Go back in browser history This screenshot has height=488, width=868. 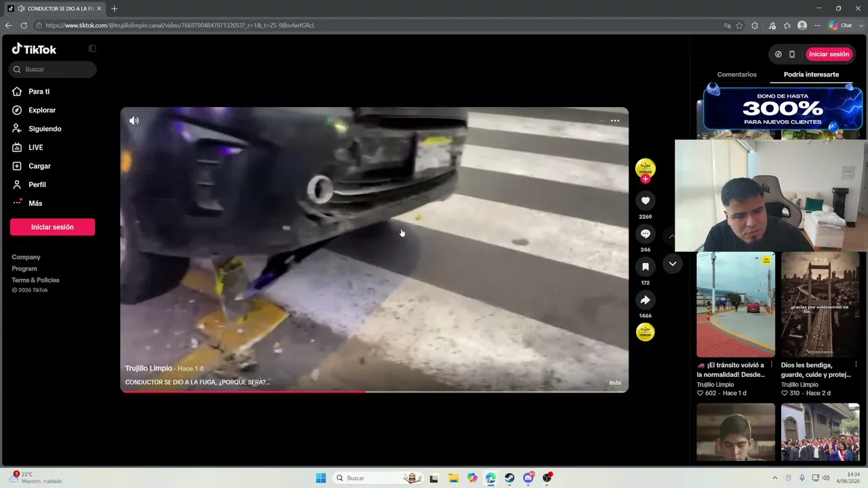pos(8,26)
